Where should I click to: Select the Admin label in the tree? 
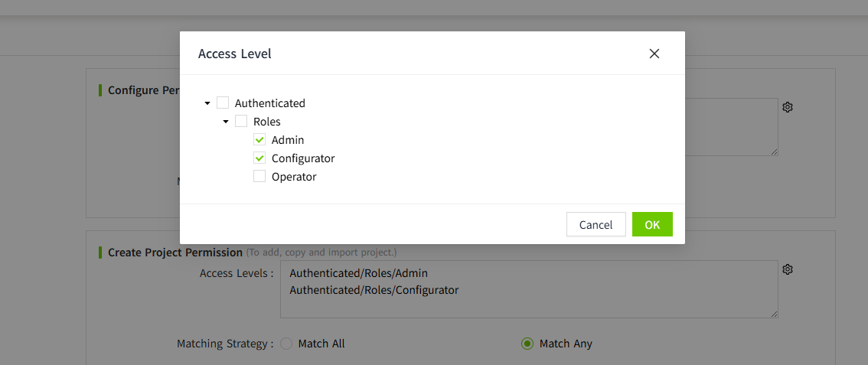(288, 140)
